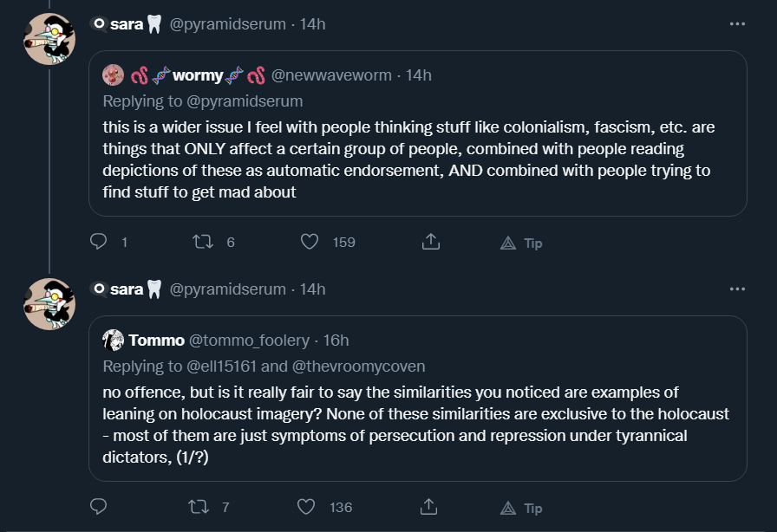Reply to the first sara tweet

coord(98,241)
